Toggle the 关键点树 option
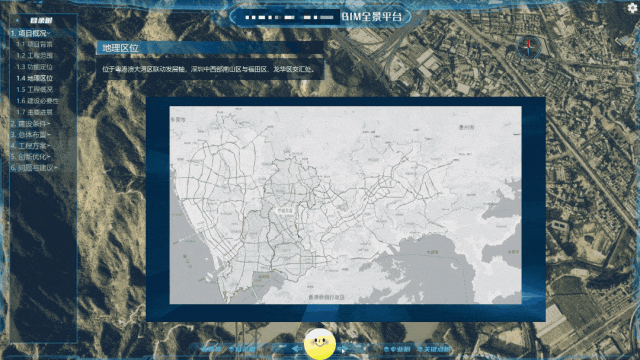640x360 pixels. tap(434, 349)
